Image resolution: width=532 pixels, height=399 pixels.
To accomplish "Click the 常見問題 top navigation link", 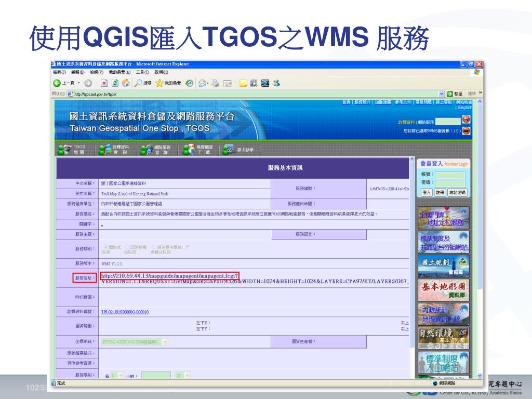I will coord(423,102).
